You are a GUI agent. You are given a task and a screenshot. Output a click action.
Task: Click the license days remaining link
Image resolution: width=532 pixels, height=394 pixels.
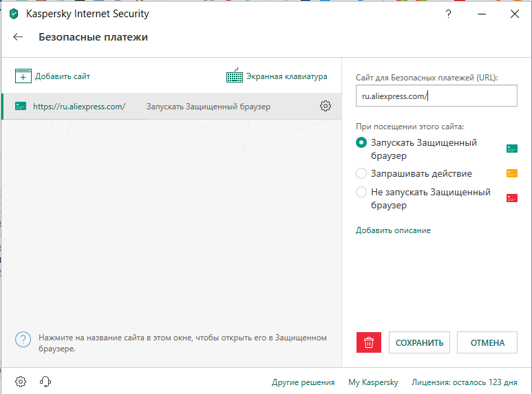tap(464, 382)
